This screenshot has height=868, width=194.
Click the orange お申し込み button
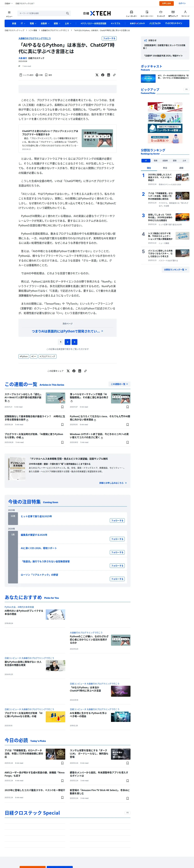click(x=166, y=3)
